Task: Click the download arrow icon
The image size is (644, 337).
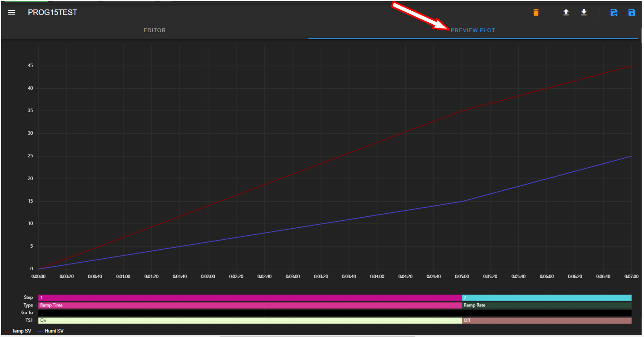Action: [584, 12]
